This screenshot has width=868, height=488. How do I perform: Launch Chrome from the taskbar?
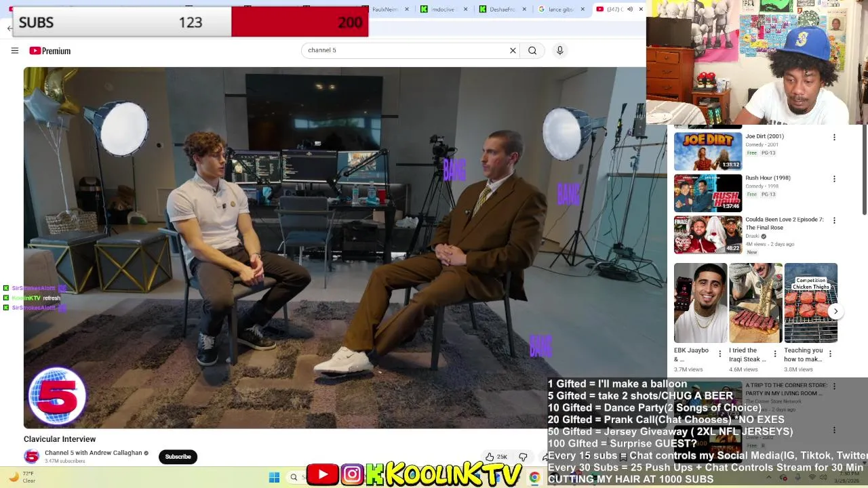pos(535,477)
